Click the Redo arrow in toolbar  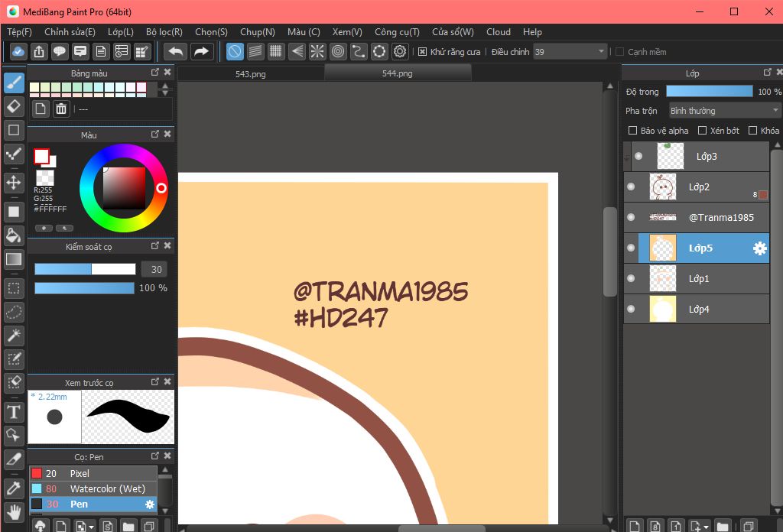(x=201, y=51)
